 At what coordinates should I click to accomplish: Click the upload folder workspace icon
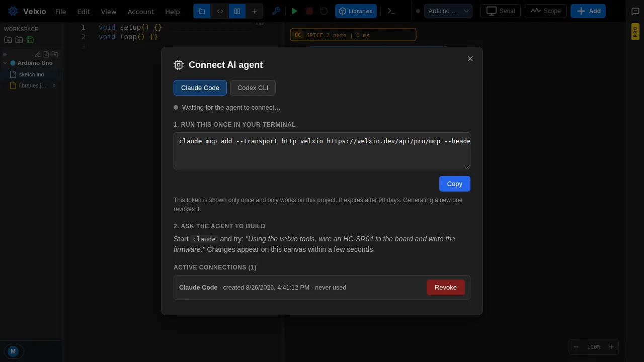[19, 40]
